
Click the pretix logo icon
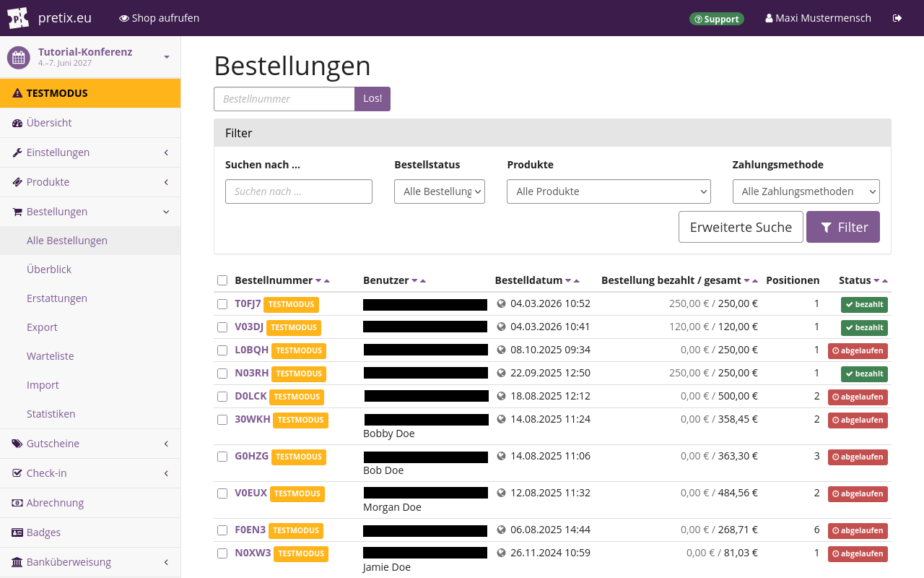[18, 18]
